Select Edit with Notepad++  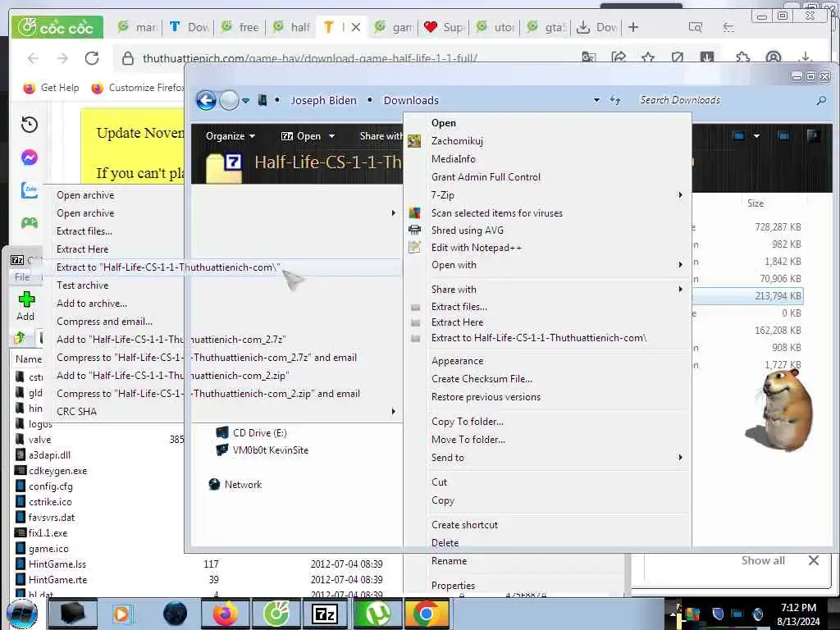477,248
